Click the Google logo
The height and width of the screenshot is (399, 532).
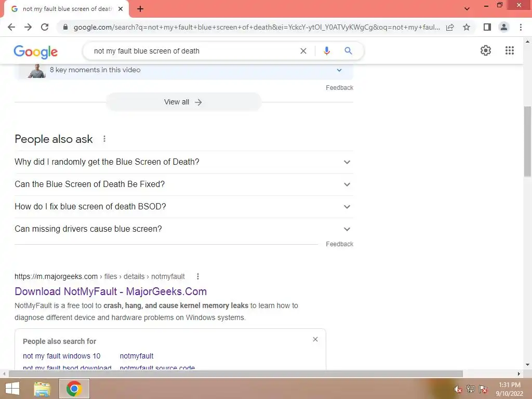(36, 51)
